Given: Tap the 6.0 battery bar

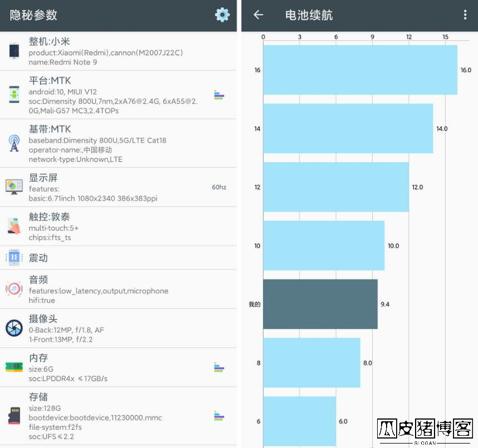Looking at the screenshot, I should click(300, 421).
